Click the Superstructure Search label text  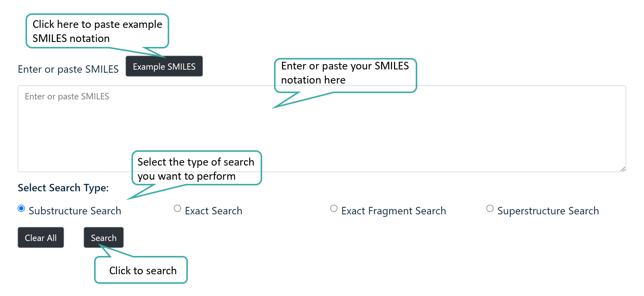(x=548, y=211)
